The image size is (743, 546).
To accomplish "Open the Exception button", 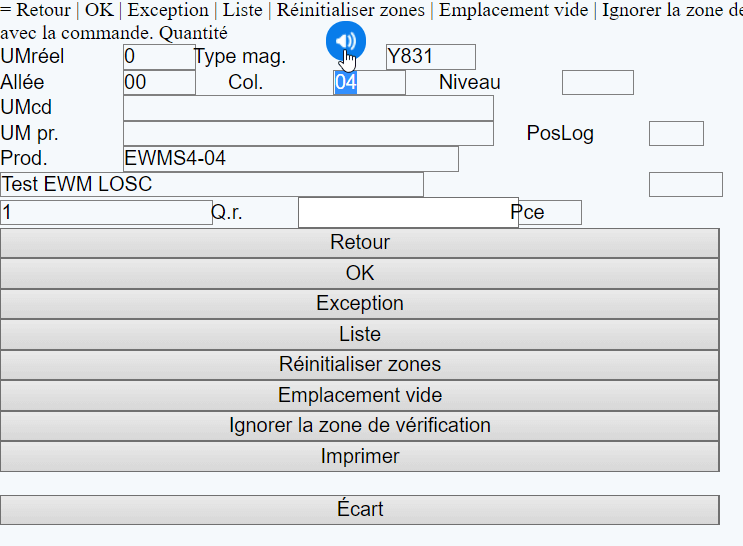I will pyautogui.click(x=360, y=304).
